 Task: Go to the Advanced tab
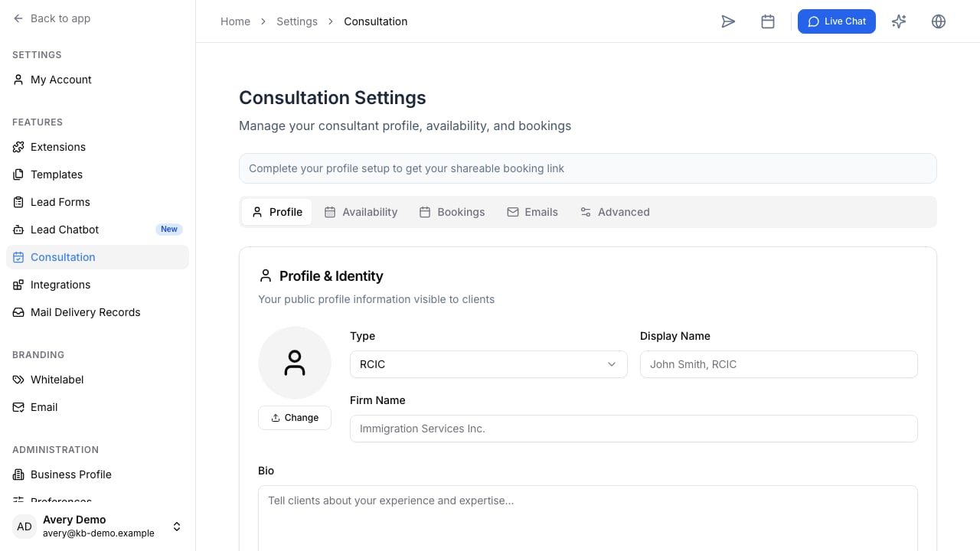click(x=615, y=212)
